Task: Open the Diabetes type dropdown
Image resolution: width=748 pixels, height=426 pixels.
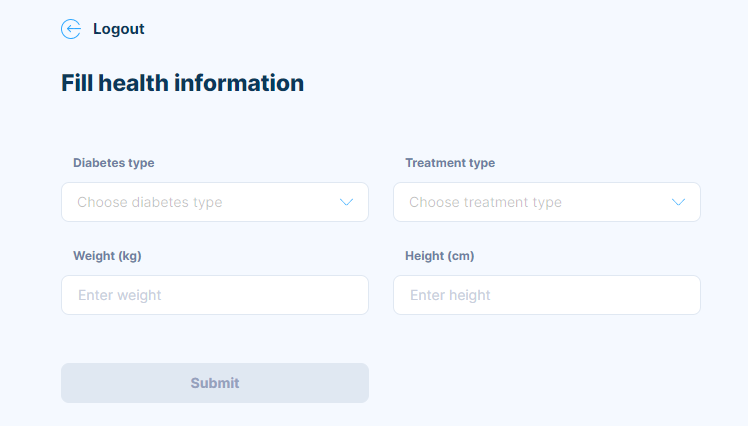Action: click(x=215, y=202)
